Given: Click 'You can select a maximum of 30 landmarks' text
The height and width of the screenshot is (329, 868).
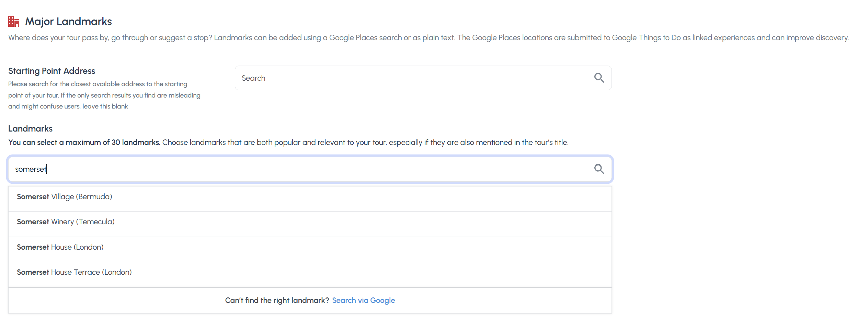Looking at the screenshot, I should pos(84,142).
